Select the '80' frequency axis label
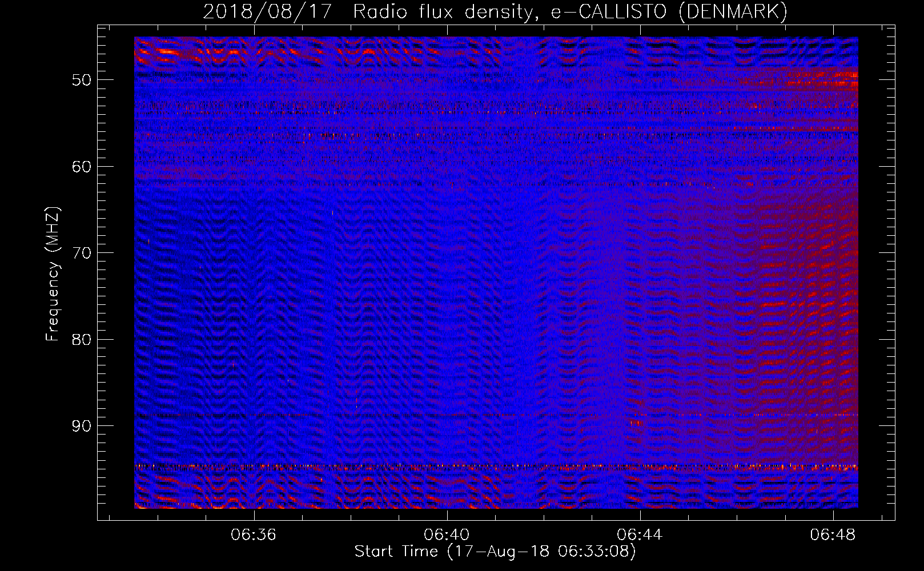 coord(82,340)
